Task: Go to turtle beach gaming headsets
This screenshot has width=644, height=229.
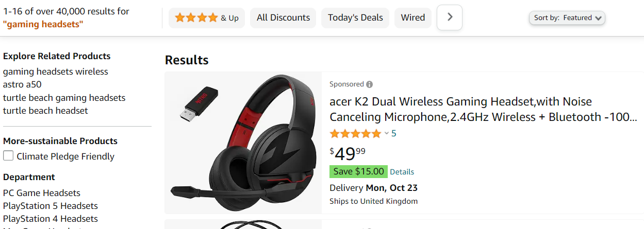Action: tap(64, 98)
